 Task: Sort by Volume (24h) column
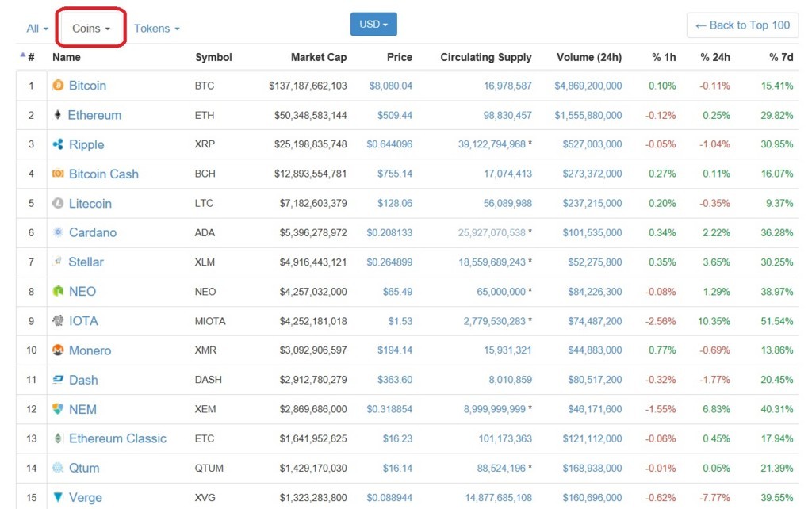[x=589, y=57]
